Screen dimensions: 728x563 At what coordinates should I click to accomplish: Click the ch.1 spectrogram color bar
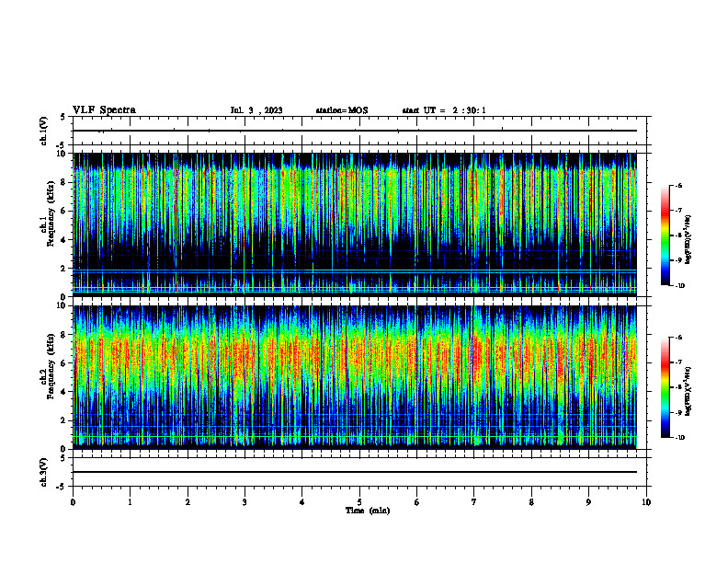[665, 236]
